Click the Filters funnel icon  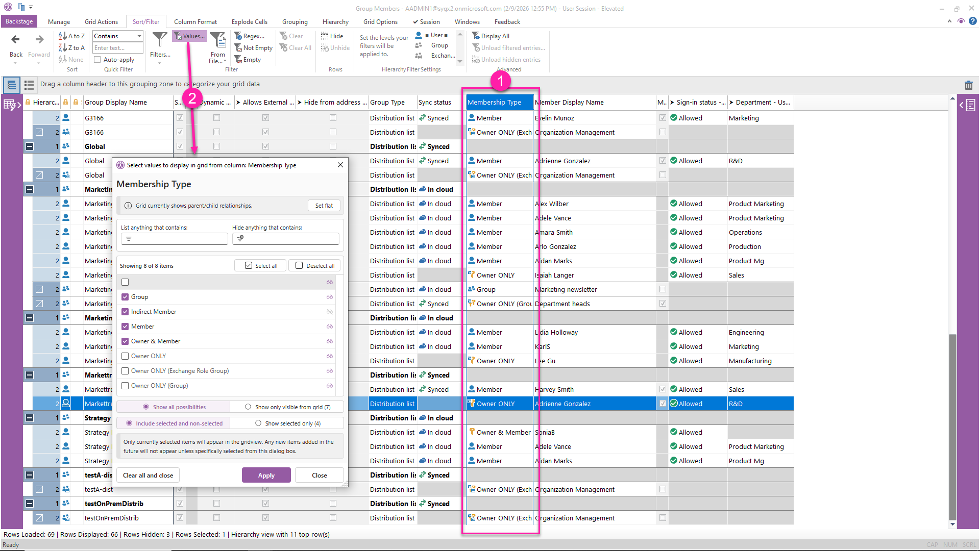coord(160,40)
